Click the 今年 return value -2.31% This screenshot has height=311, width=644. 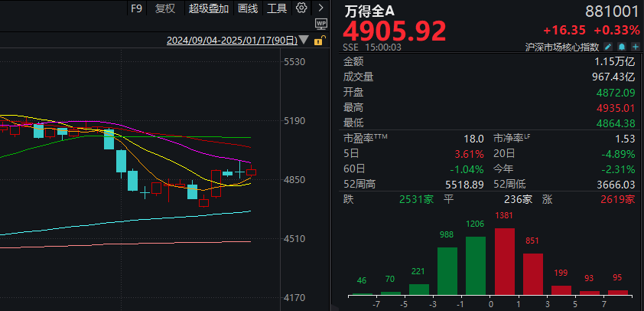[618, 169]
